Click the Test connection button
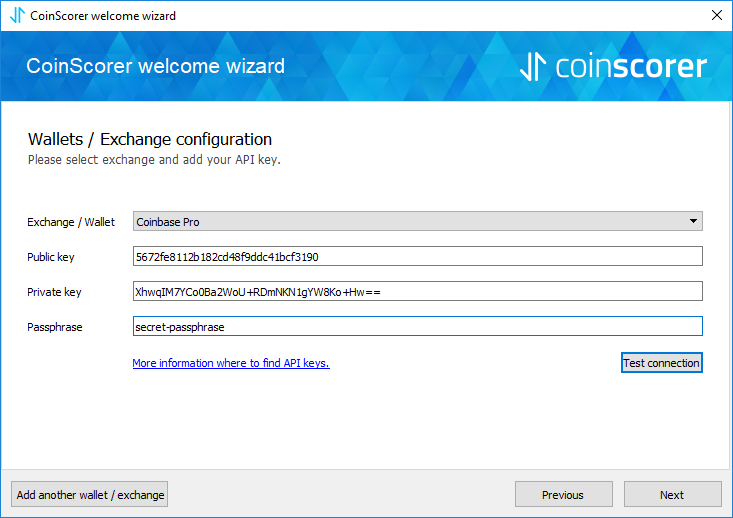 click(x=661, y=363)
